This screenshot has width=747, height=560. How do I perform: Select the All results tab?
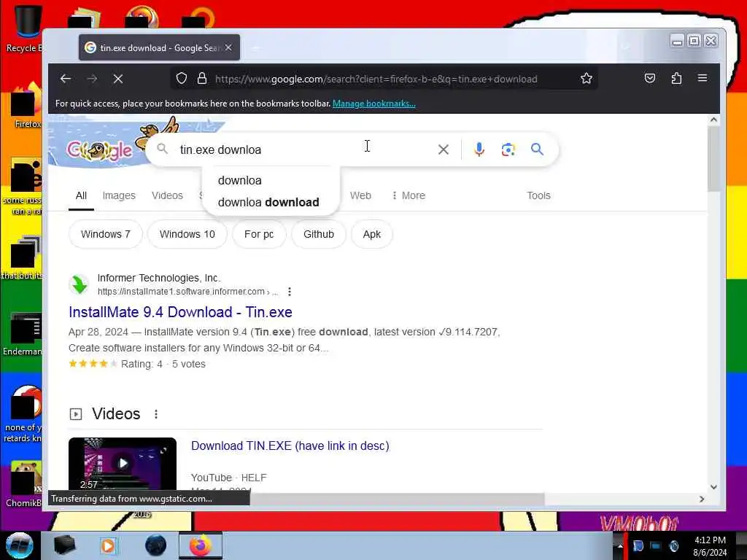point(81,195)
